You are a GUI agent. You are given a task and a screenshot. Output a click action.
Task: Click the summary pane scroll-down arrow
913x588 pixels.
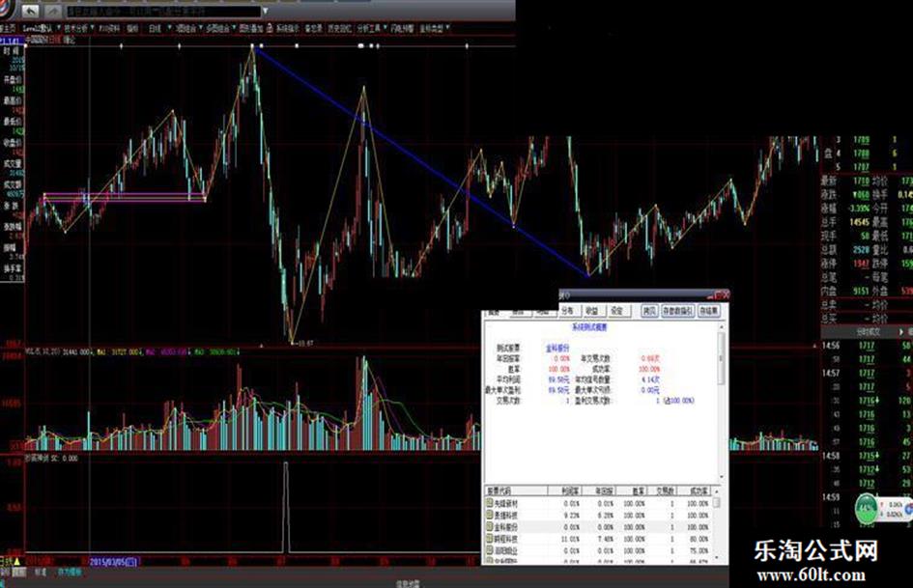click(722, 477)
